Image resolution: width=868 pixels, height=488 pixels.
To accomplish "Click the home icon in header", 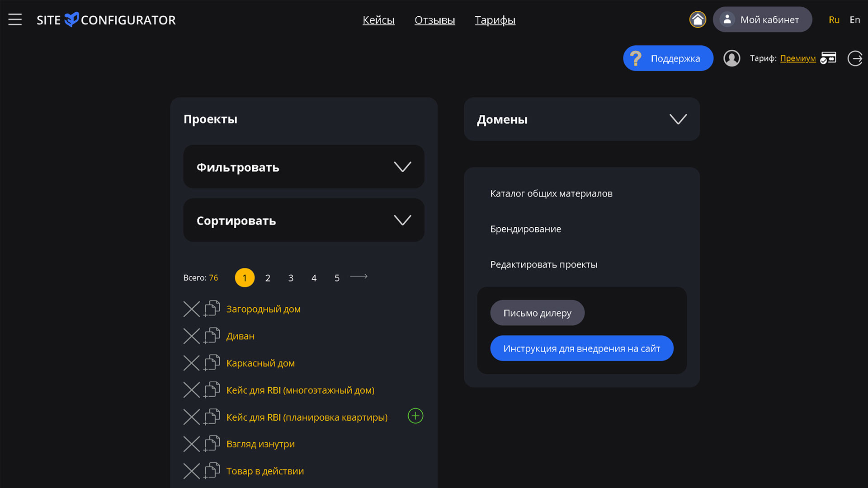I will [698, 19].
